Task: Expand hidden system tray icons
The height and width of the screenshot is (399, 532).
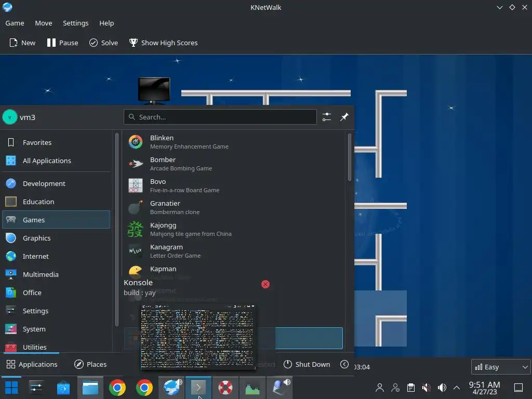Action: pyautogui.click(x=457, y=388)
